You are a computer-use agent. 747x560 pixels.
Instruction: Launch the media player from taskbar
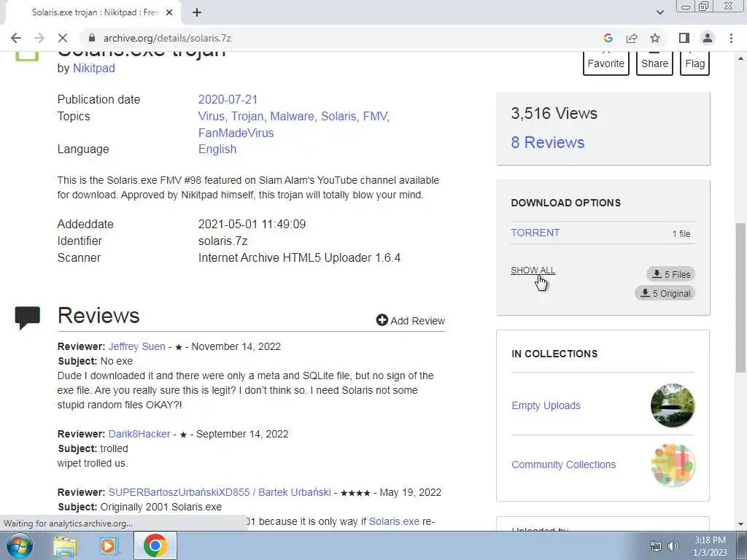coord(109,545)
